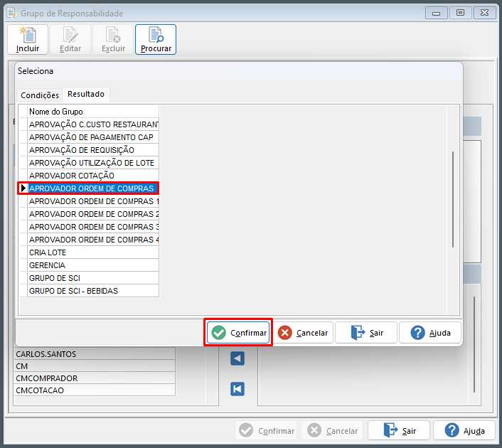Image resolution: width=502 pixels, height=448 pixels.
Task: Select row CRIA LOTE
Action: pos(93,252)
